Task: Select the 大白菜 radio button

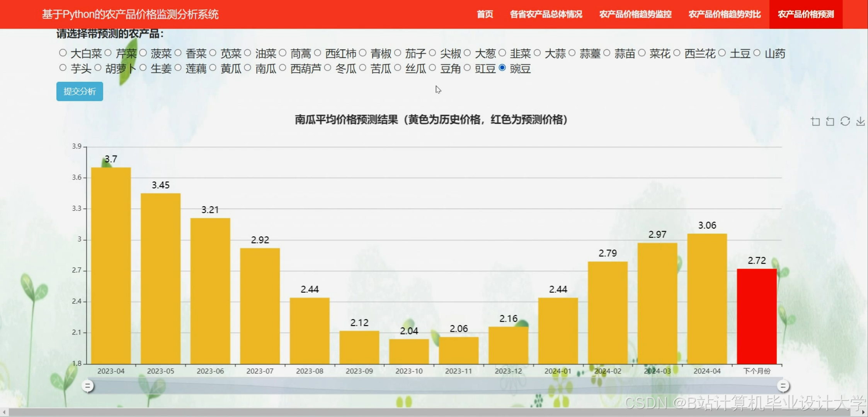Action: (x=63, y=53)
